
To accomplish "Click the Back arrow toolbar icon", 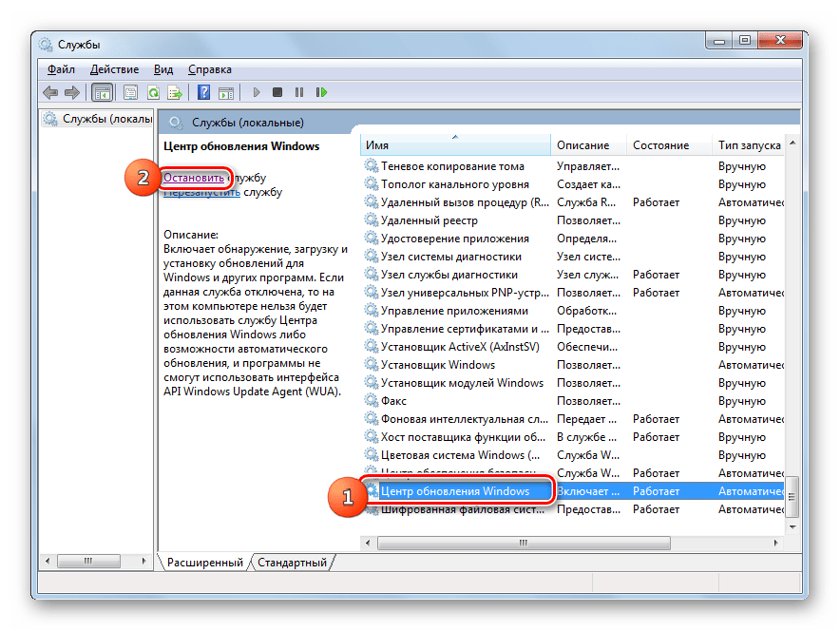I will coord(50,93).
